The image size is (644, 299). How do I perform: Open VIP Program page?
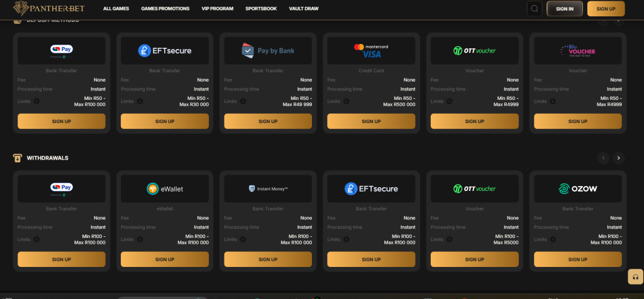[x=217, y=9]
